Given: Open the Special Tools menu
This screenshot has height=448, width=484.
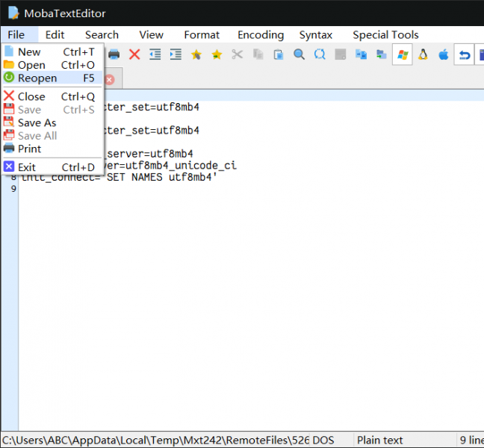Looking at the screenshot, I should tap(385, 35).
